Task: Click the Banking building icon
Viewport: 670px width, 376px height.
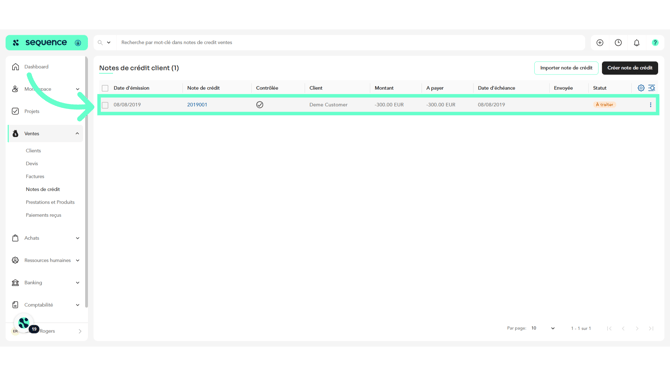Action: (15, 282)
